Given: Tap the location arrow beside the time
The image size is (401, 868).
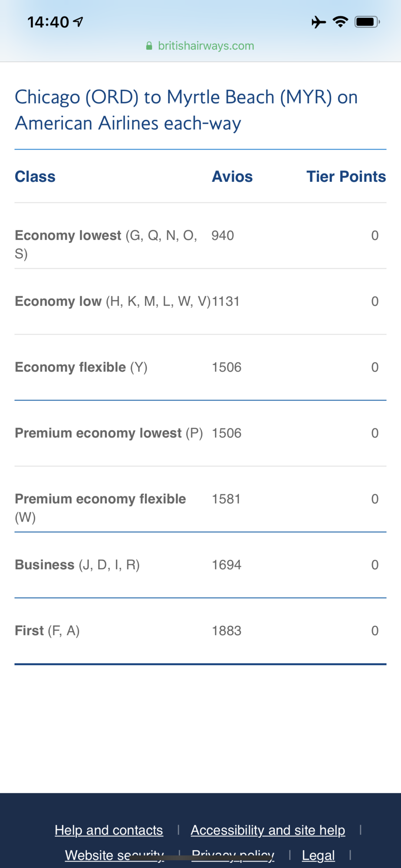Looking at the screenshot, I should pos(78,22).
